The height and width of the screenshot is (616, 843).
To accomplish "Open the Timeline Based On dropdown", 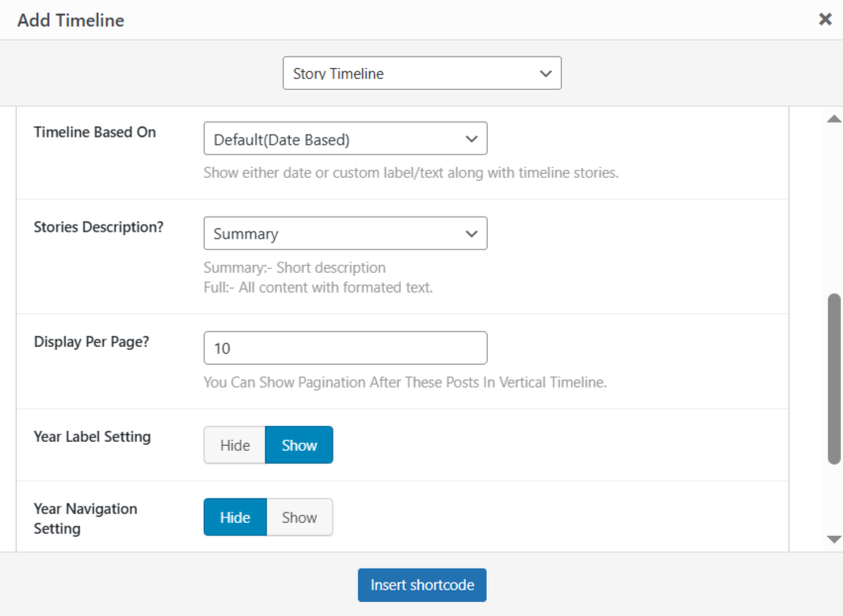I will (x=344, y=137).
